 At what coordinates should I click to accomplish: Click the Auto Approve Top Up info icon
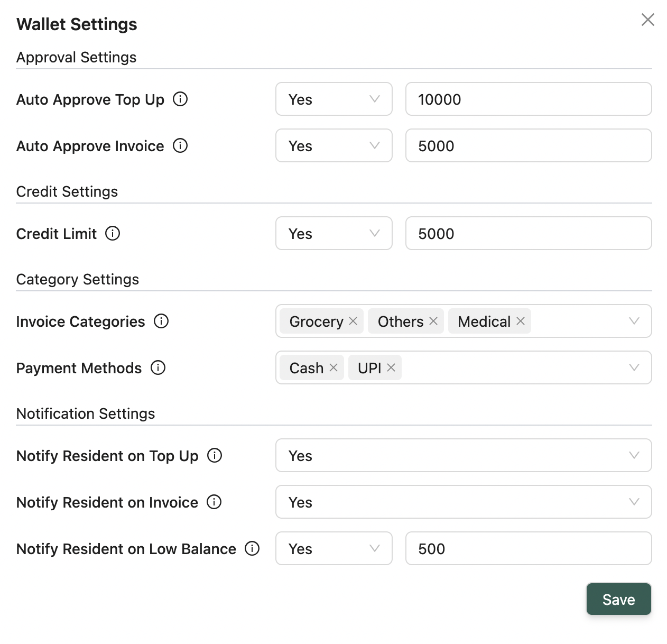click(181, 99)
